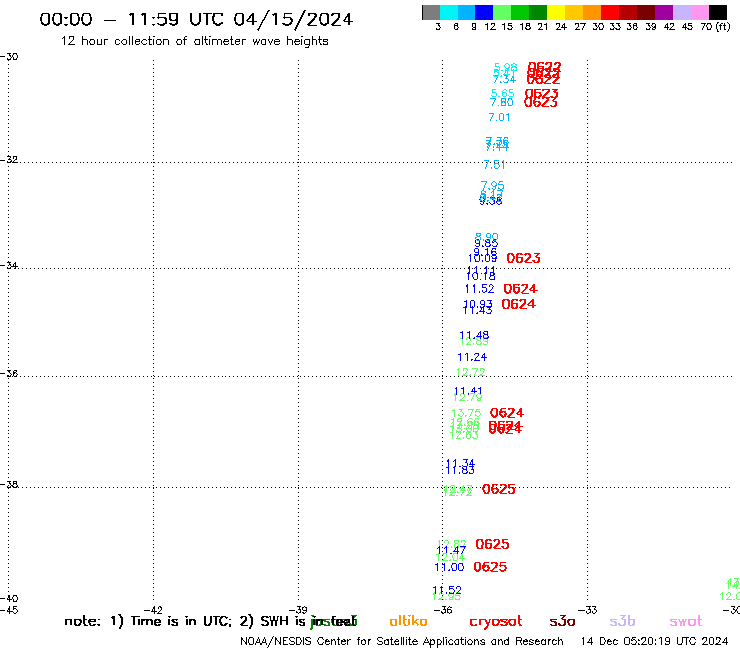Viewport: 740px width, 650px height.
Task: Click the -42 longitude axis label
Action: [x=153, y=610]
